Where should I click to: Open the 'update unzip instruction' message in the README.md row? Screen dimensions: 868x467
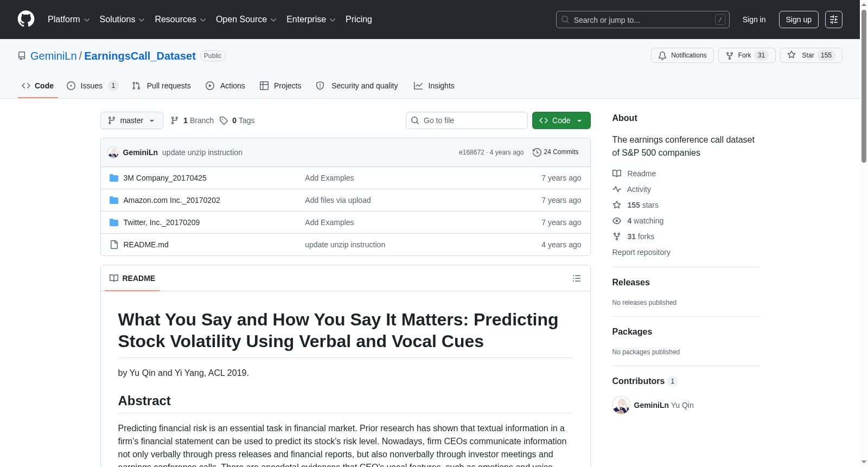pos(345,245)
